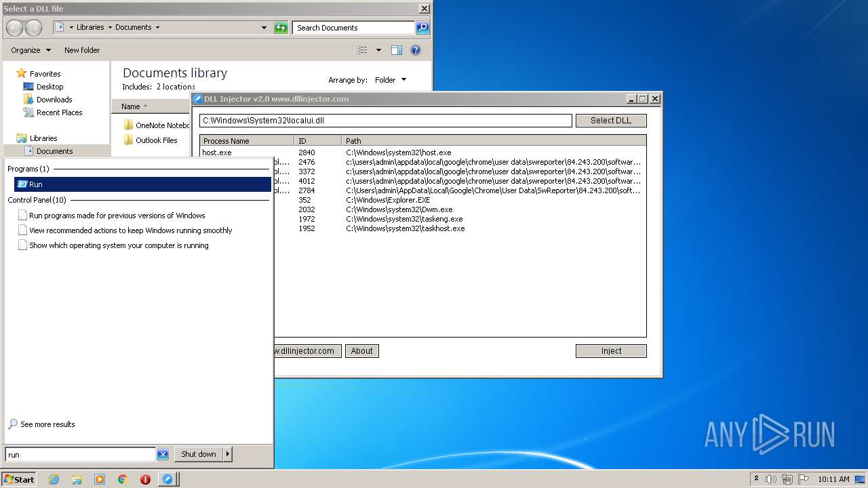Sort by Path column header

point(494,141)
